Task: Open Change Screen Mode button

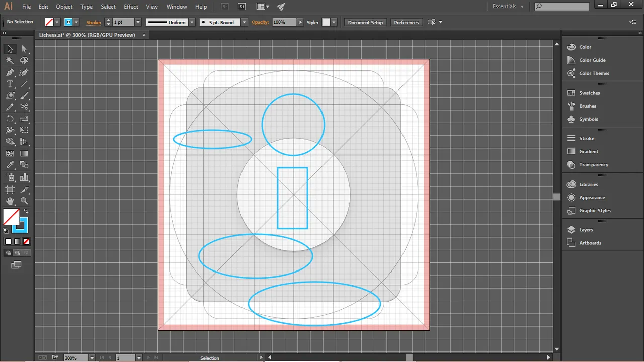Action: point(17,265)
